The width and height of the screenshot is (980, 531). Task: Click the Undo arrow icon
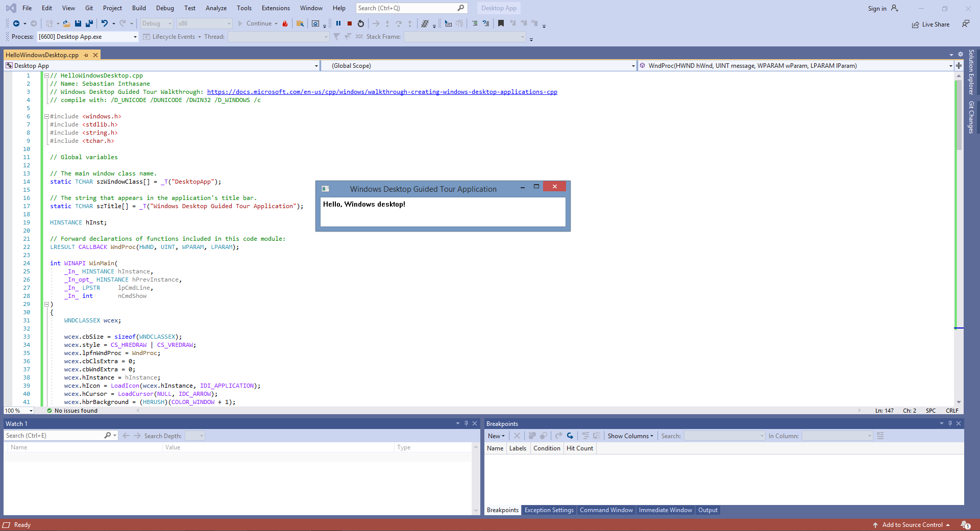coord(105,23)
